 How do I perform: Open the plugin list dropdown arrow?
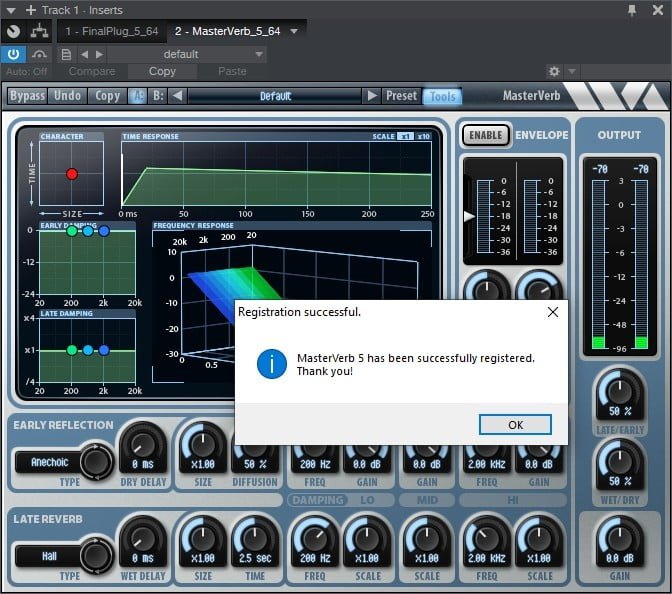pos(294,31)
